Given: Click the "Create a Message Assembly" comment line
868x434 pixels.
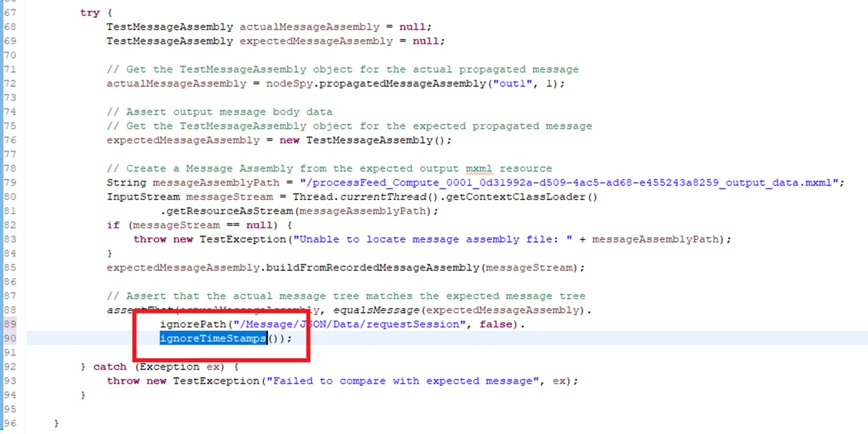Looking at the screenshot, I should 329,169.
